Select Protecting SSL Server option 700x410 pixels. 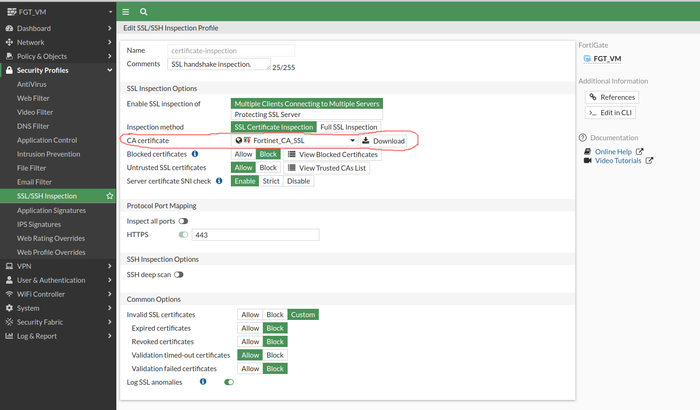[307, 114]
